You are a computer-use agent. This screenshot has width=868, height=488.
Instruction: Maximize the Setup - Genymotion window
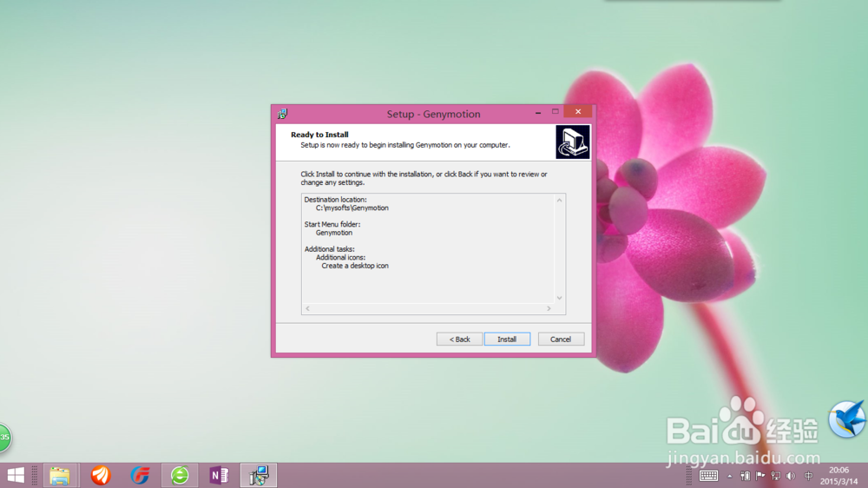[x=556, y=112]
